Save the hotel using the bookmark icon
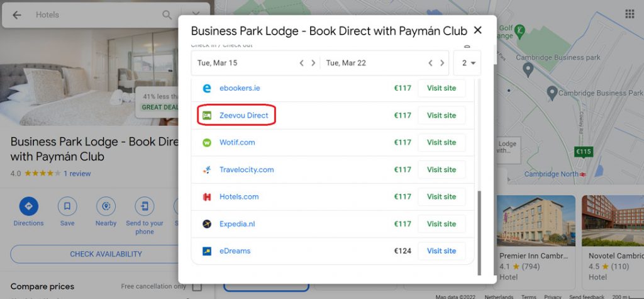 point(67,206)
